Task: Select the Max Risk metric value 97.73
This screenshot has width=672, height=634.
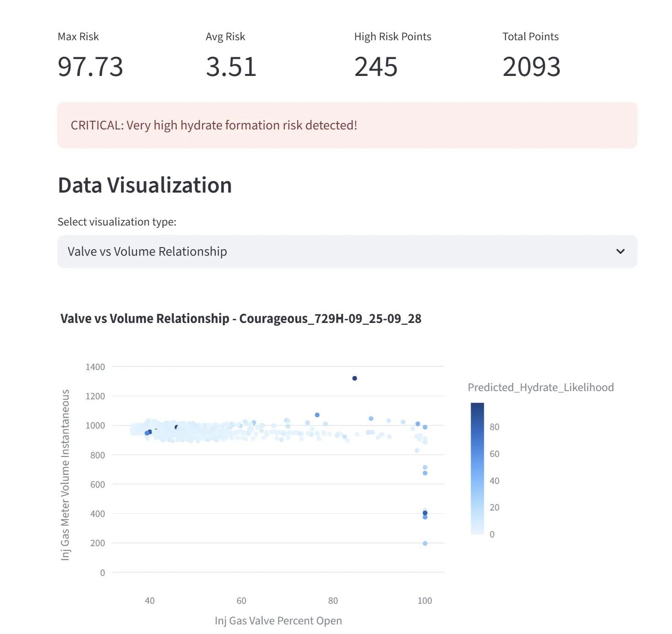Action: click(x=90, y=67)
